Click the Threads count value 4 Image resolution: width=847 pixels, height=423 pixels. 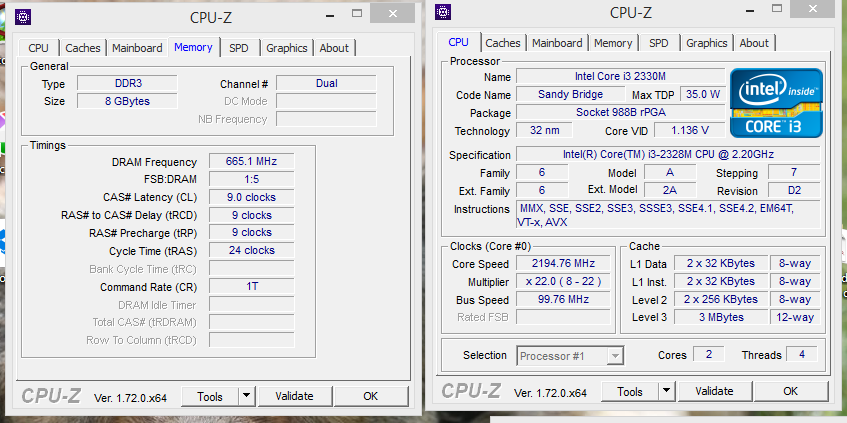pyautogui.click(x=802, y=354)
